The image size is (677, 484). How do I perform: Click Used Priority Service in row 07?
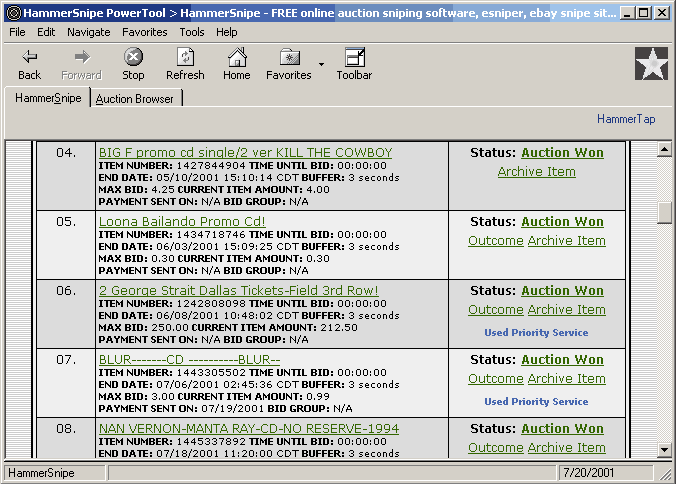[x=536, y=402]
